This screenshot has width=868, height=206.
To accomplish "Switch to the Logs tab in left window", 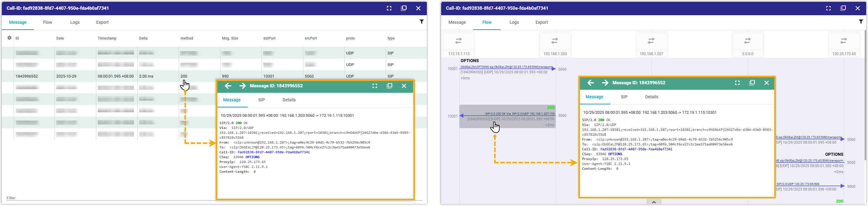I will point(75,22).
